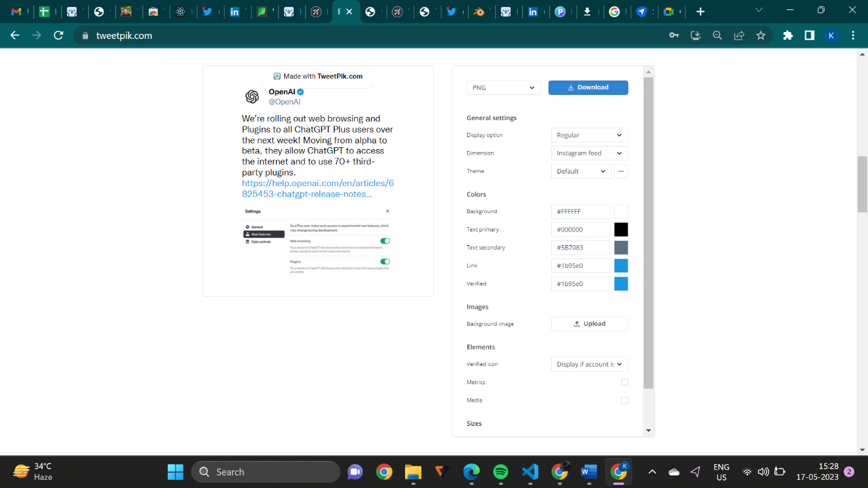The width and height of the screenshot is (868, 488).
Task: Toggle the browser side panel
Action: click(810, 36)
